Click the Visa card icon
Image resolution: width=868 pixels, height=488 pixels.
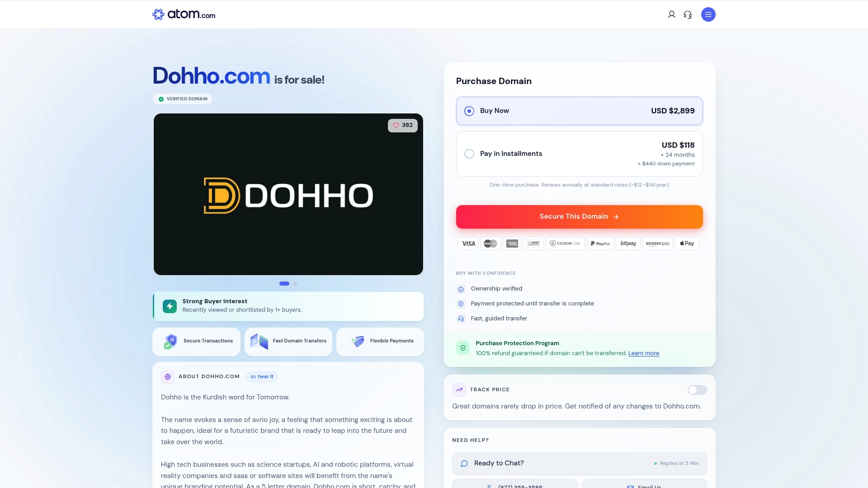point(468,244)
